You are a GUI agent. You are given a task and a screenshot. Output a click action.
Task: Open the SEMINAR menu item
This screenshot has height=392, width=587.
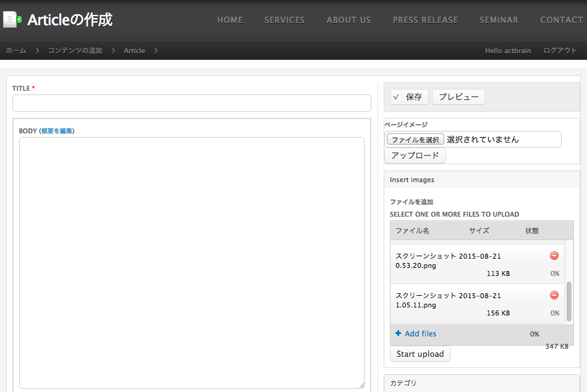499,20
